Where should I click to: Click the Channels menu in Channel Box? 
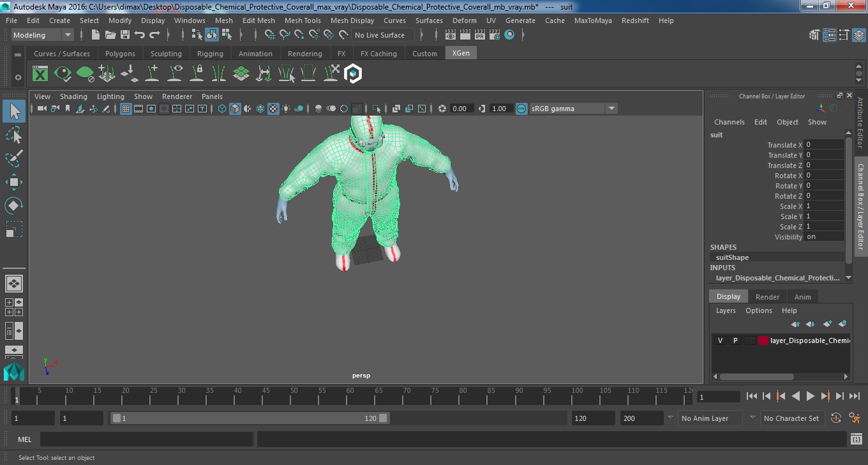[729, 122]
